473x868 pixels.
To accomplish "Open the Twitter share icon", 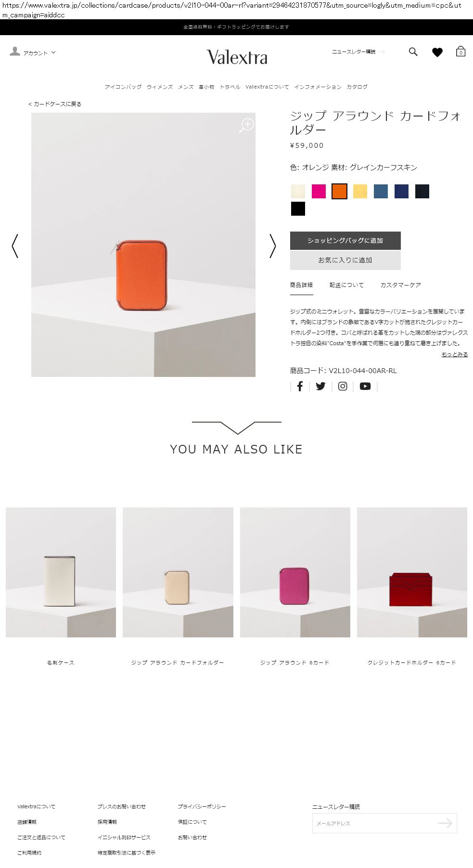I will 320,386.
